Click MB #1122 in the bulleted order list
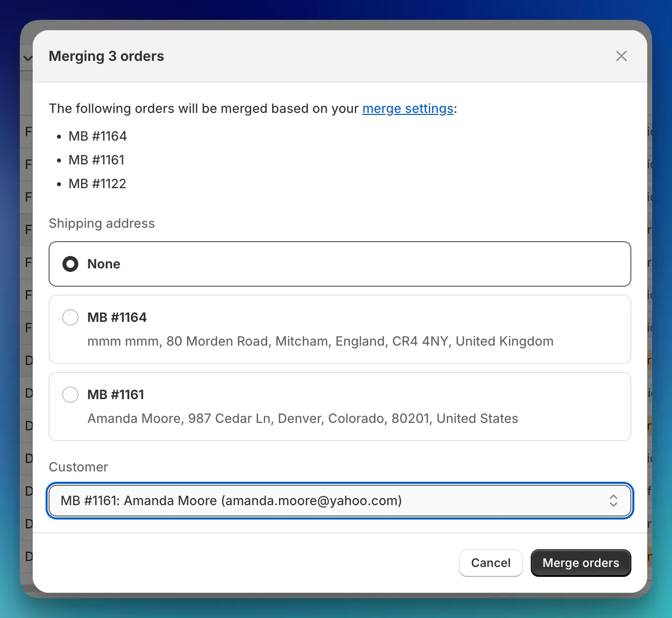 97,184
